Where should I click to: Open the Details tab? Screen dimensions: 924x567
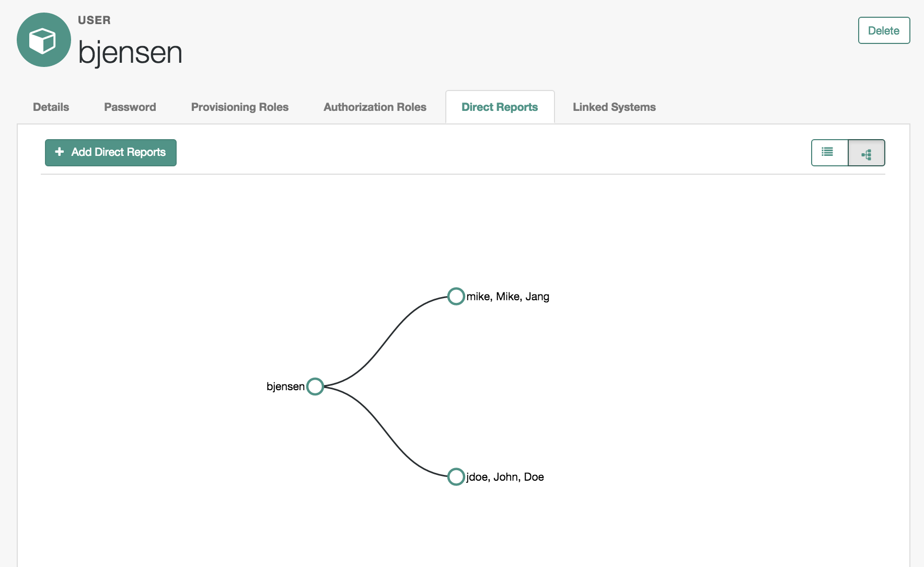51,107
